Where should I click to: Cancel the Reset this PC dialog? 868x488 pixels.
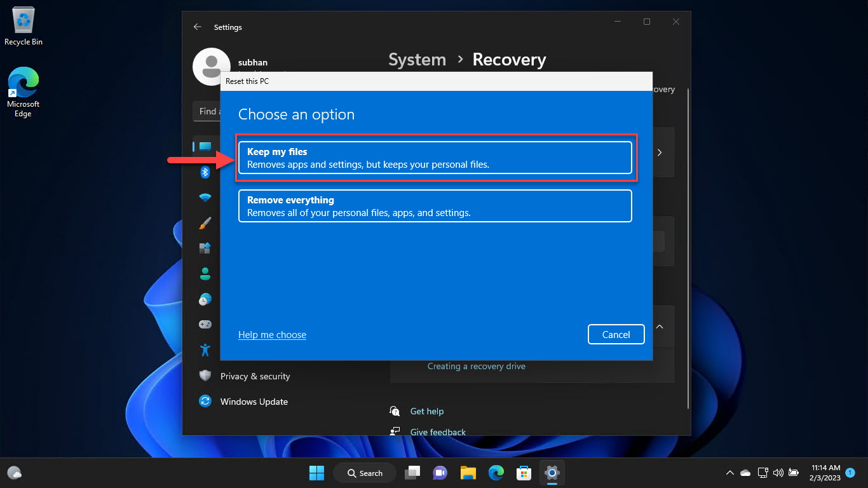tap(615, 334)
